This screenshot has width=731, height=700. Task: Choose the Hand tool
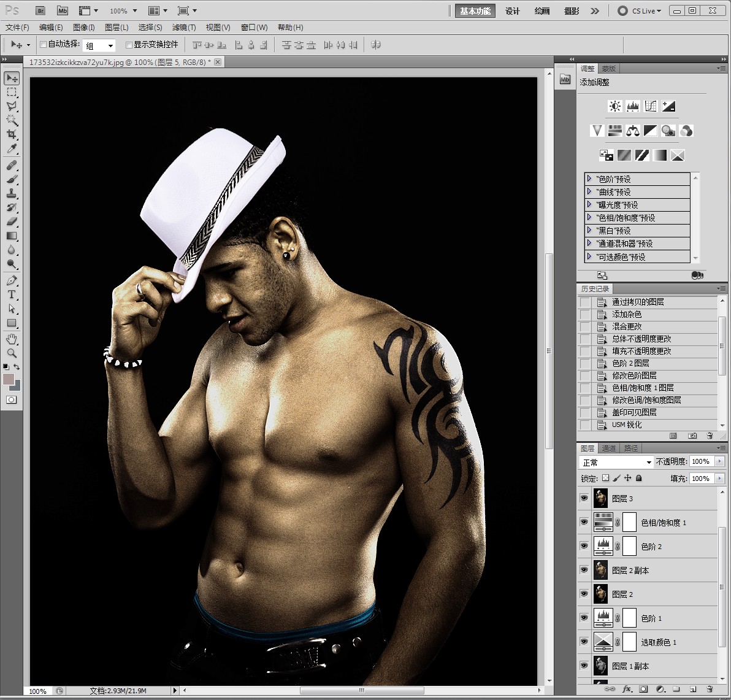pyautogui.click(x=12, y=339)
